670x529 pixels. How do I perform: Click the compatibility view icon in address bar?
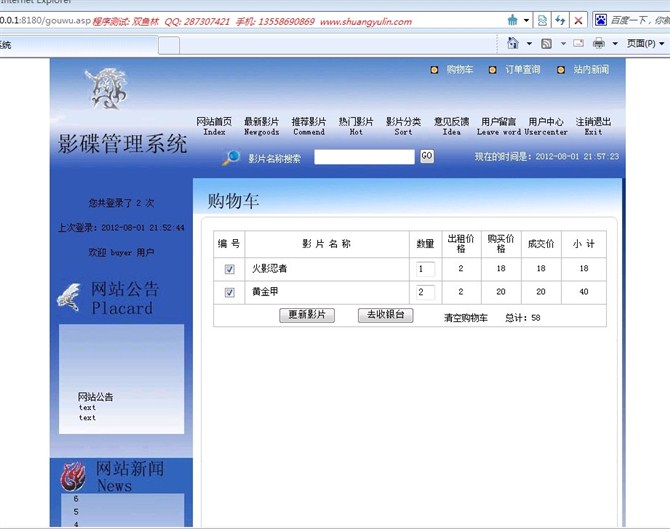[542, 20]
